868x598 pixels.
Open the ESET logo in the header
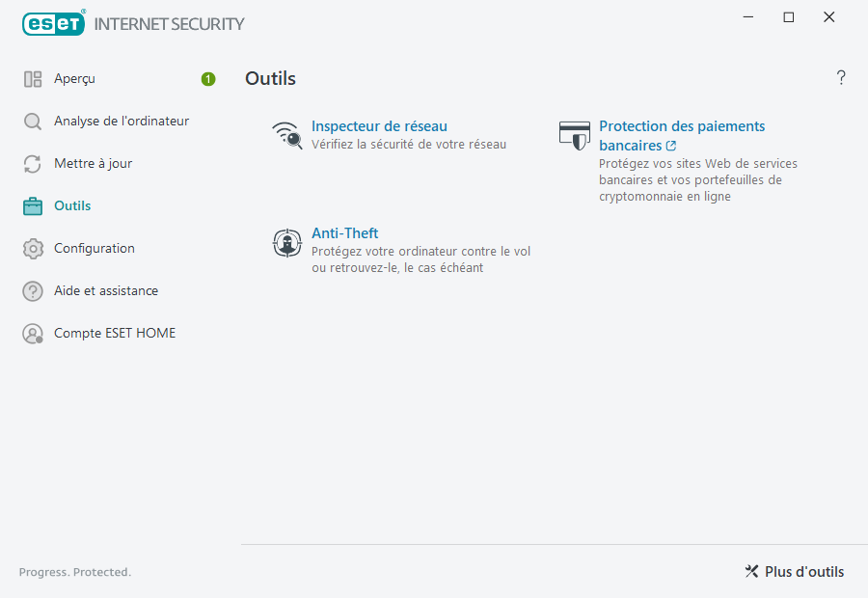(53, 23)
